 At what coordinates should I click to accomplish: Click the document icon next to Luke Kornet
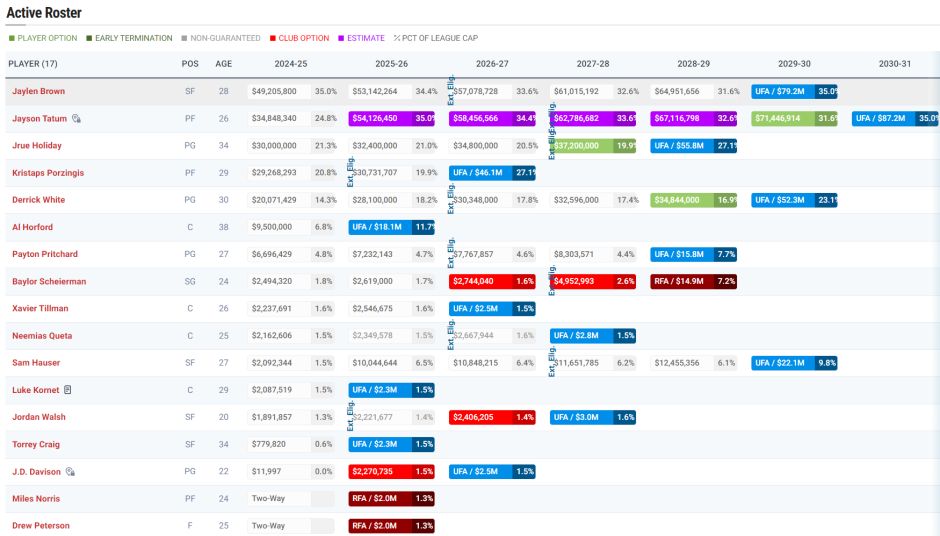[x=68, y=389]
